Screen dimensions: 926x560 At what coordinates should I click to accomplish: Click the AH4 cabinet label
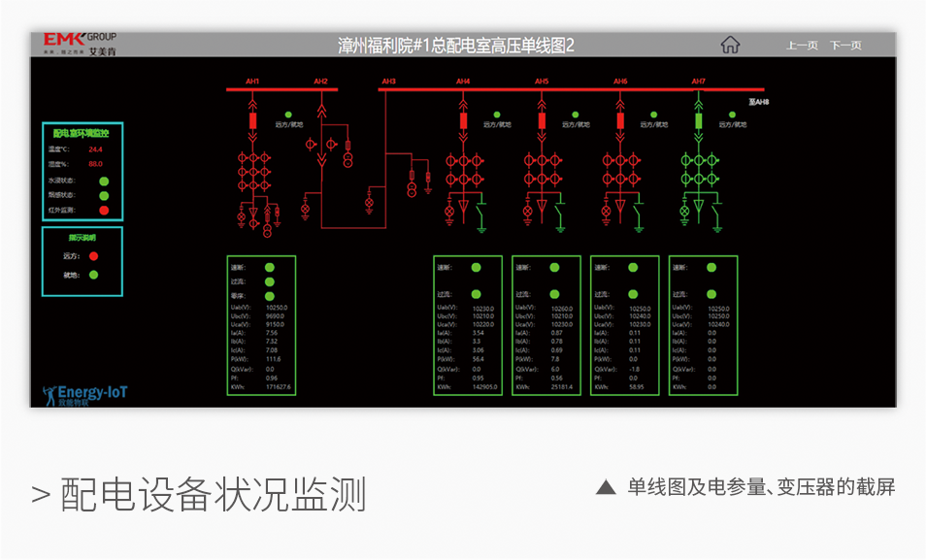click(463, 82)
